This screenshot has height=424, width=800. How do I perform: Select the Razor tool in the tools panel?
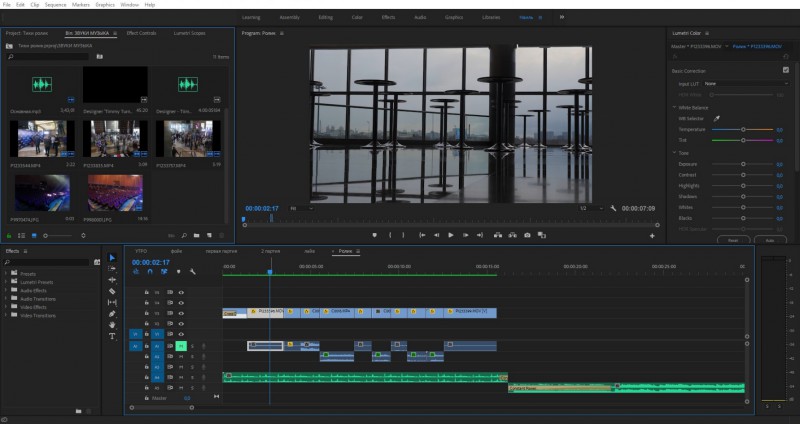pos(112,291)
